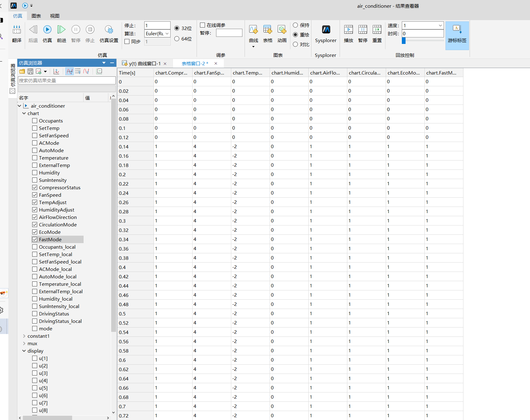The height and width of the screenshot is (420, 530).
Task: Open dropdown arrow under 曲线 button
Action: point(254,47)
